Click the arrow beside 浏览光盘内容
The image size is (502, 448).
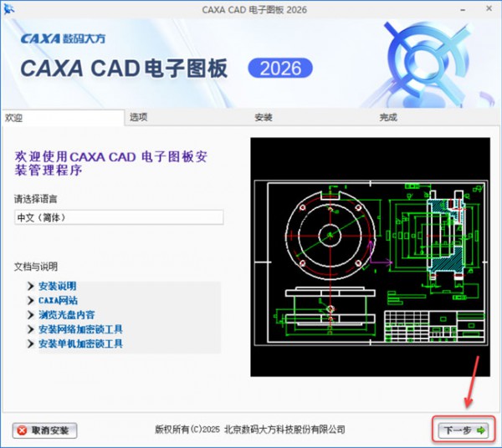pos(31,314)
